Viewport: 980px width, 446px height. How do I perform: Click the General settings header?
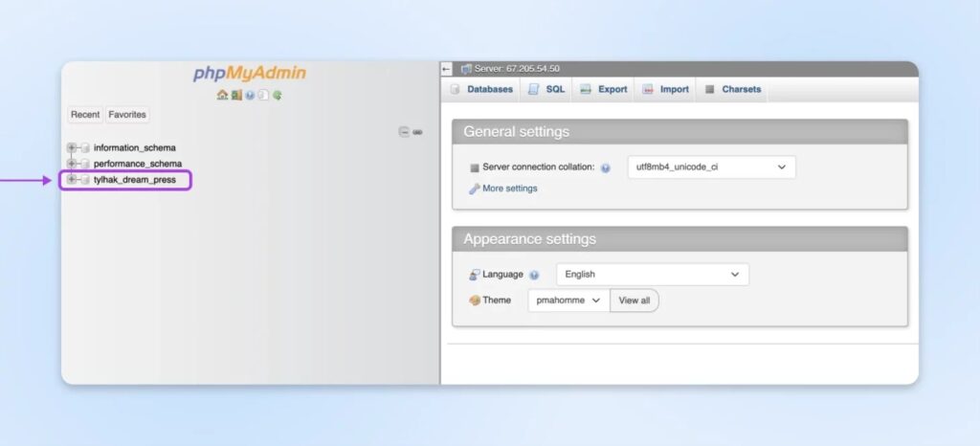(679, 132)
